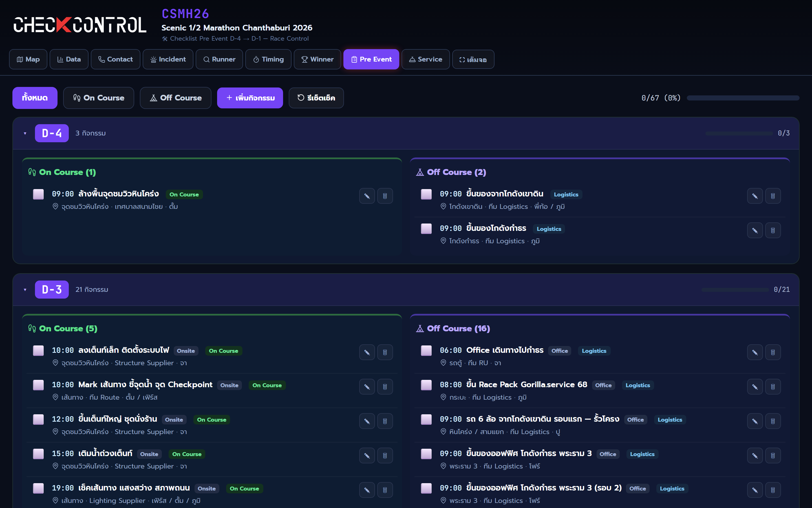The width and height of the screenshot is (812, 508).
Task: Edit the 09:00 ขึ้นของออฟฟิศ โกดังกำธร พระราม 3 task
Action: coord(754,456)
